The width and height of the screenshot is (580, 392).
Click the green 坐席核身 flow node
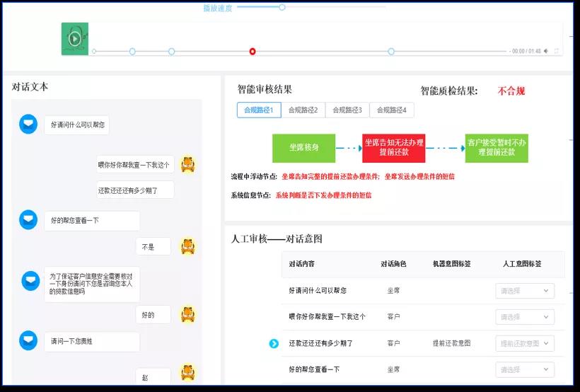coord(303,148)
